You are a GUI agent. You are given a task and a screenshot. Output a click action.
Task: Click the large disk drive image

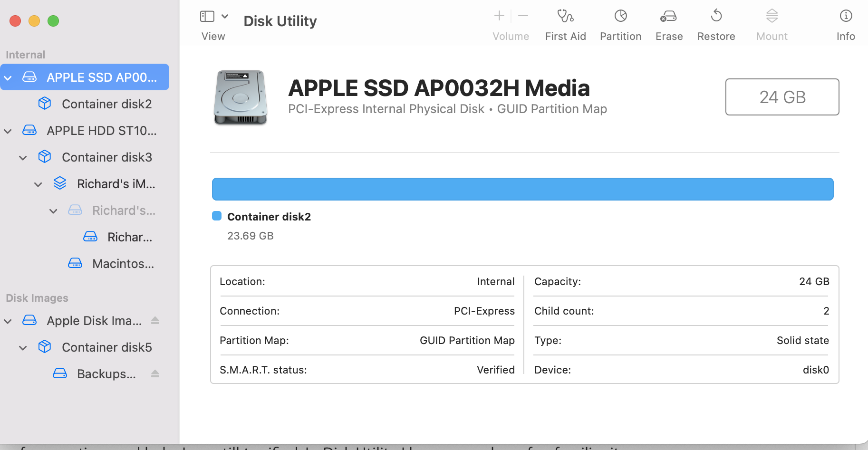pyautogui.click(x=241, y=97)
